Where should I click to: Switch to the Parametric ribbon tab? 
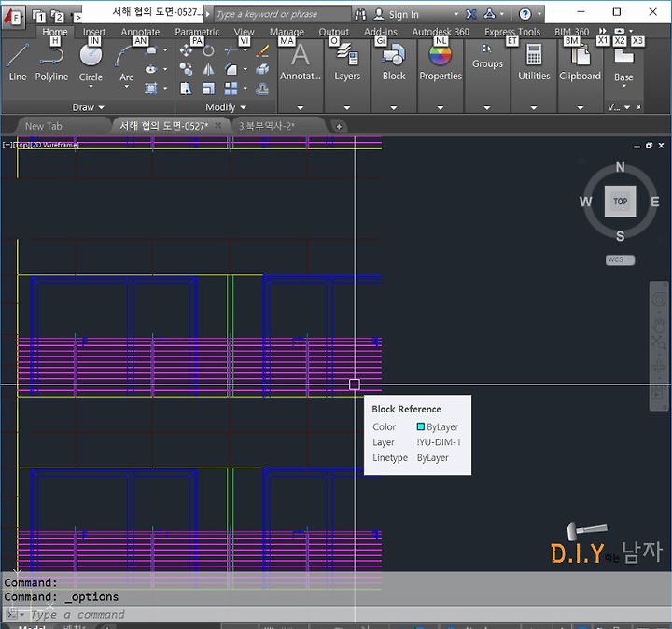[197, 32]
